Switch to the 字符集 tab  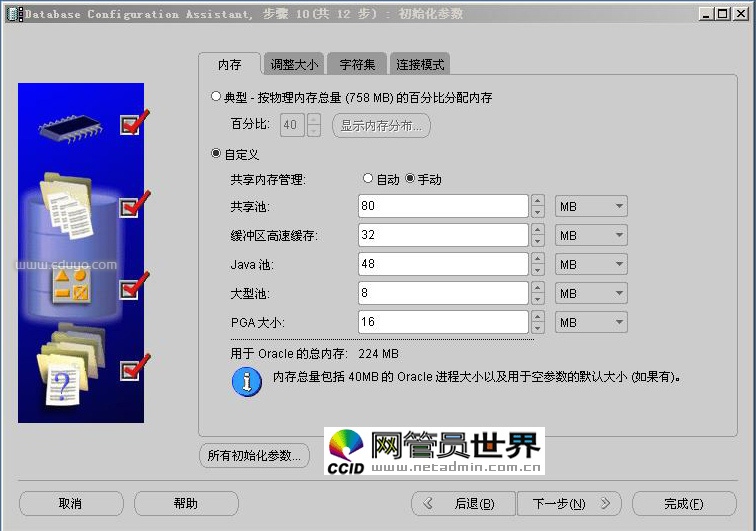(357, 64)
